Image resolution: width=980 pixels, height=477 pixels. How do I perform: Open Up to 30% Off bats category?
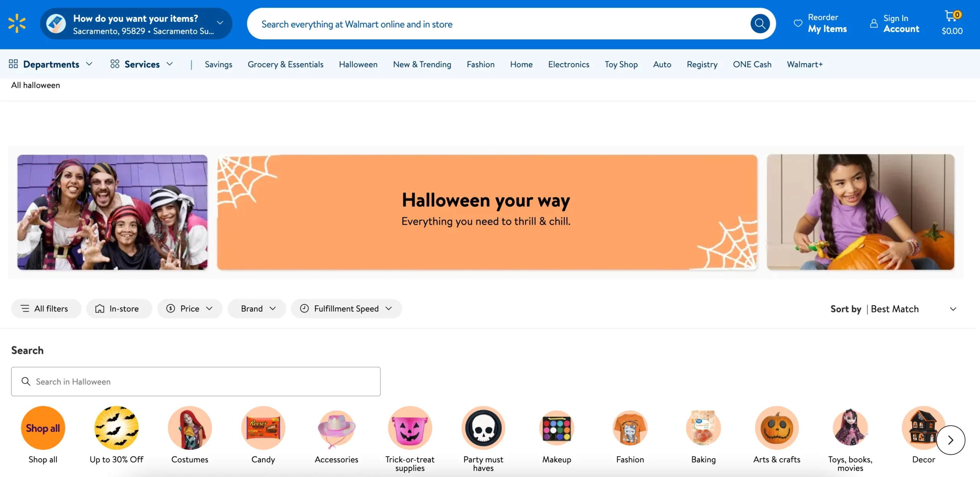(116, 428)
